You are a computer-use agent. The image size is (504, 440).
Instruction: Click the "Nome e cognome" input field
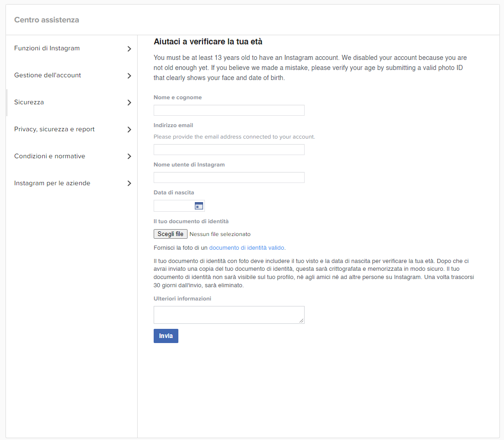click(x=229, y=110)
